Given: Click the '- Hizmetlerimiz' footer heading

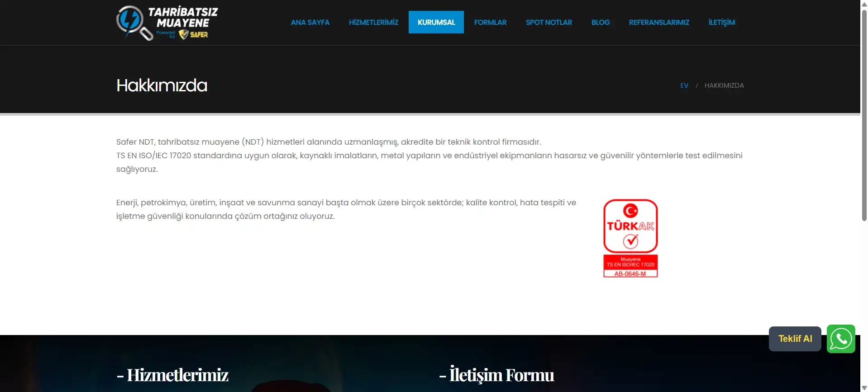Looking at the screenshot, I should point(172,375).
